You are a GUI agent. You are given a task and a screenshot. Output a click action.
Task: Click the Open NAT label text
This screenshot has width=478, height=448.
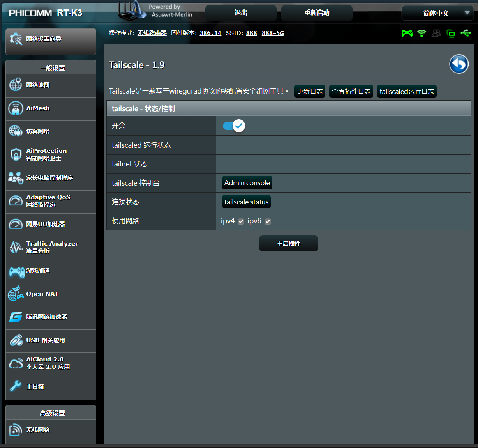(x=42, y=294)
